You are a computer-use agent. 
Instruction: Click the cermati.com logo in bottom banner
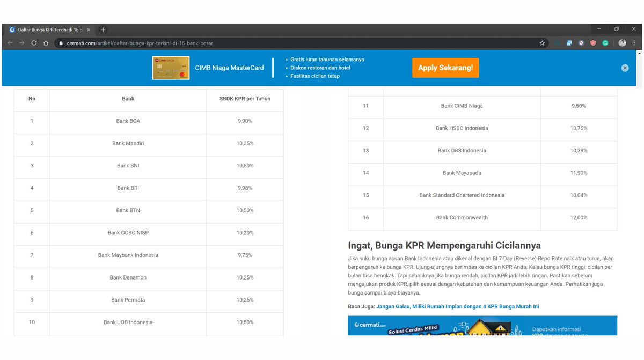pos(370,325)
